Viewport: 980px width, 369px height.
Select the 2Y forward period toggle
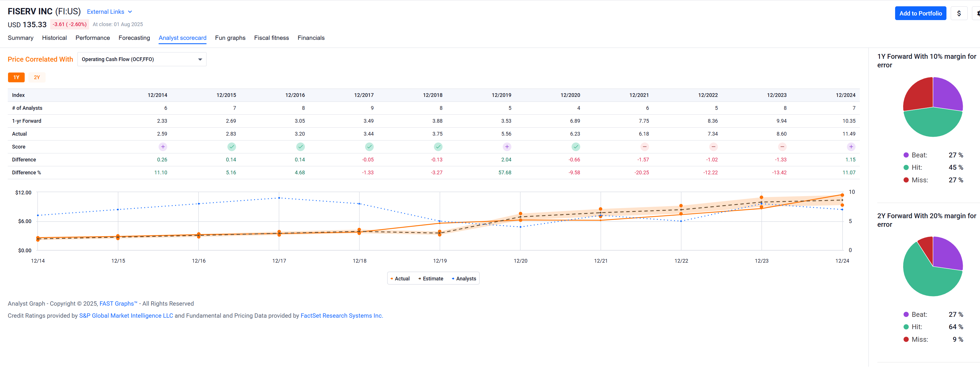tap(37, 78)
